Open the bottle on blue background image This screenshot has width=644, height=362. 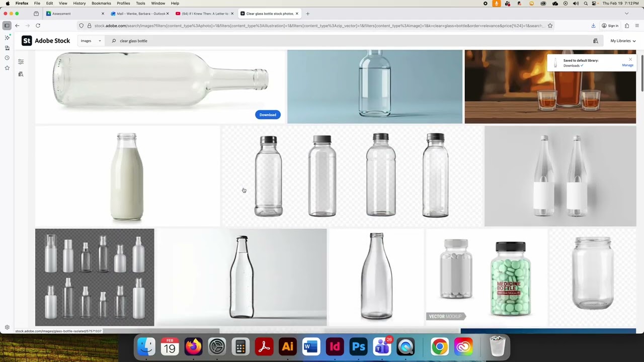coord(375,86)
